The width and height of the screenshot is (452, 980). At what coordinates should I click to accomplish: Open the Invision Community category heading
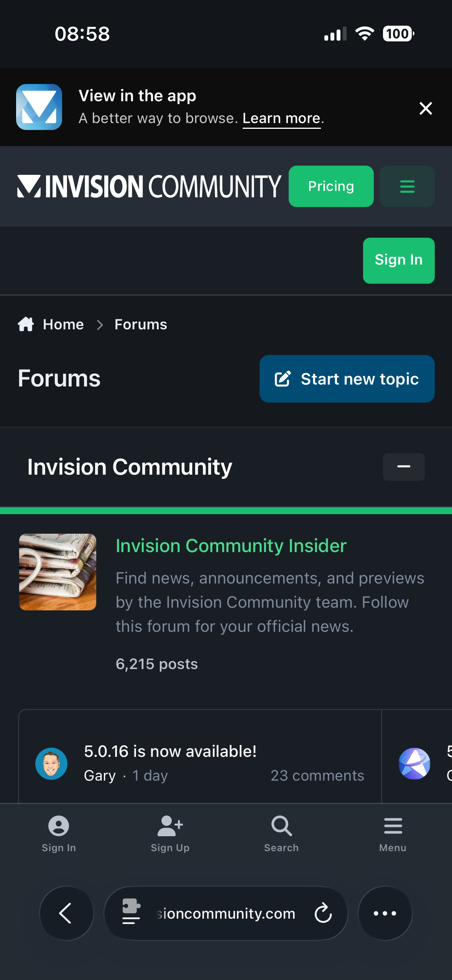(130, 467)
